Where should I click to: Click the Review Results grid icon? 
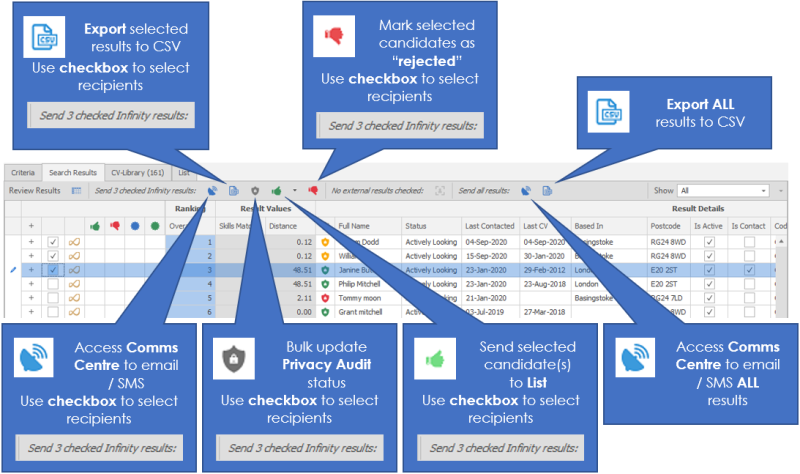click(76, 190)
